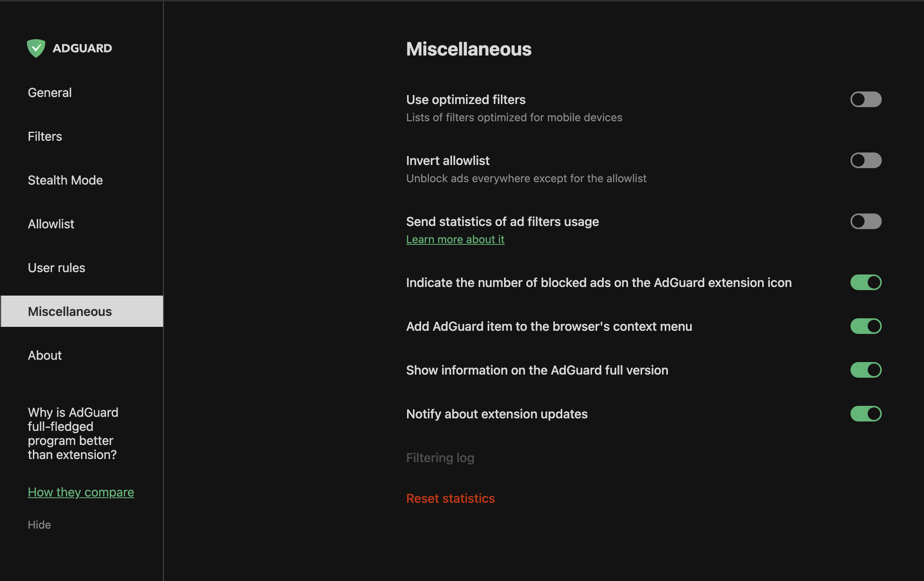Navigate to Allowlist section

(51, 224)
